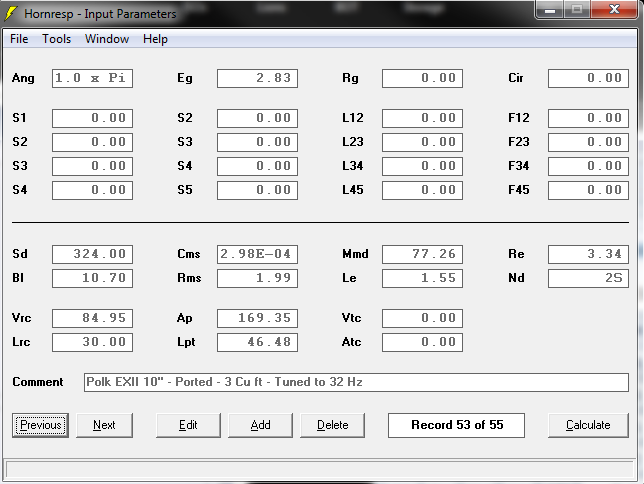
Task: Select the Mmd field with 77.26
Action: tap(422, 254)
